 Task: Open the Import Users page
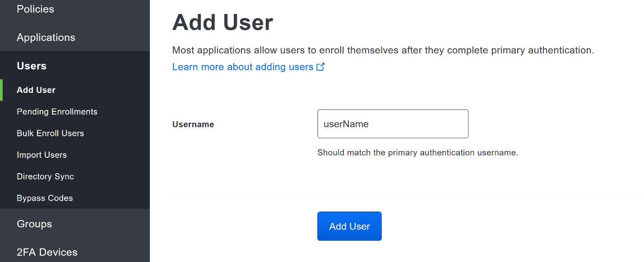[42, 155]
